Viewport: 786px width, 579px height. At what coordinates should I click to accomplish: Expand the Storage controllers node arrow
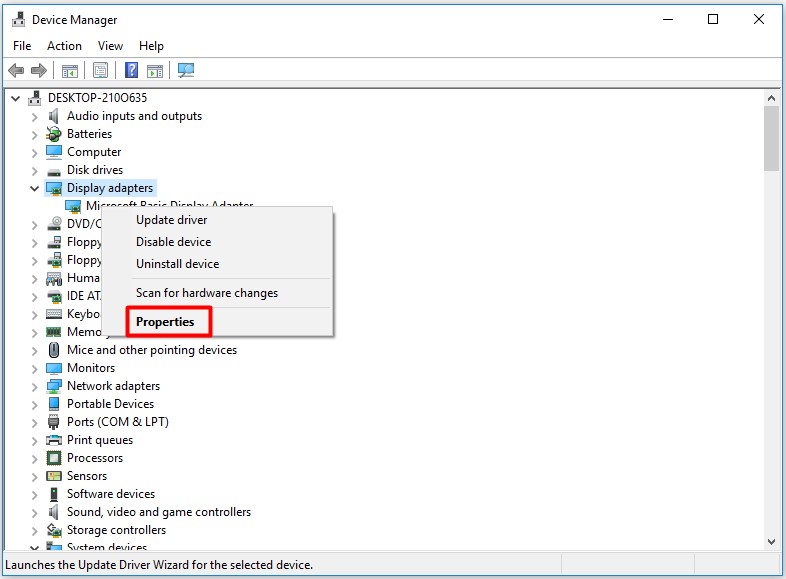35,531
